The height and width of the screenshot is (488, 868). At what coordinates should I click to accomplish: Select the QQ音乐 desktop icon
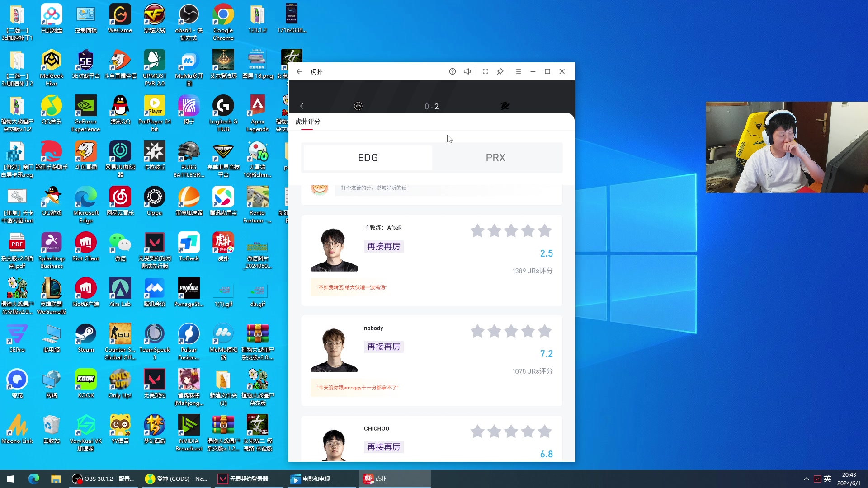[x=52, y=110]
